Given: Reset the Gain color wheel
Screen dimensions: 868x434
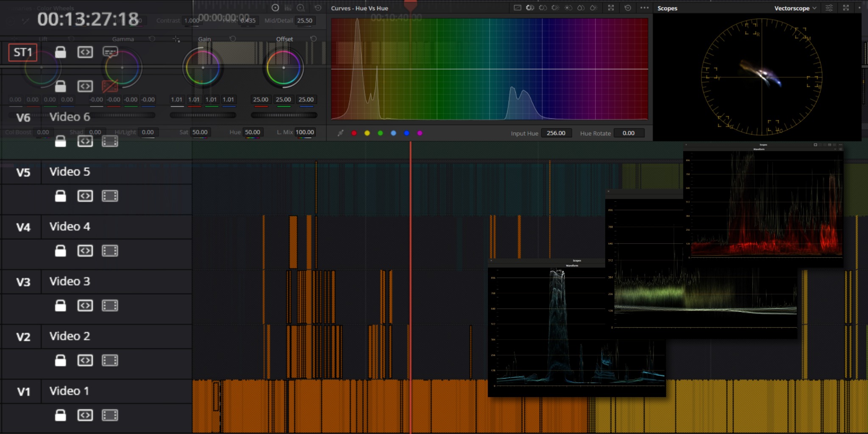Looking at the screenshot, I should (x=233, y=39).
